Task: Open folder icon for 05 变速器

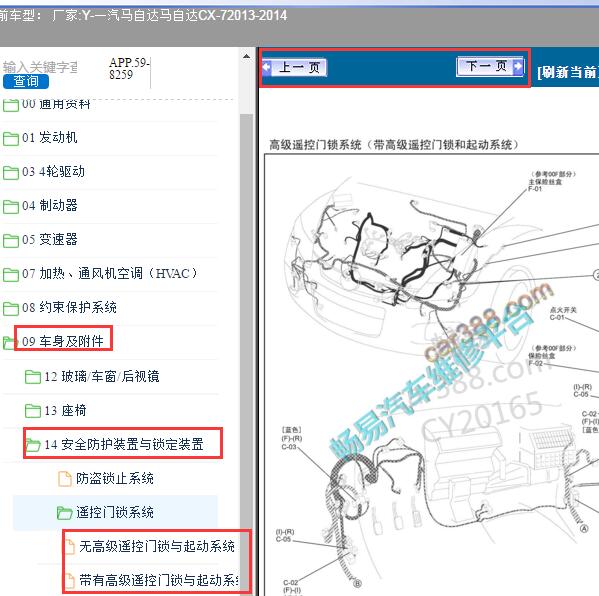Action: click(11, 240)
